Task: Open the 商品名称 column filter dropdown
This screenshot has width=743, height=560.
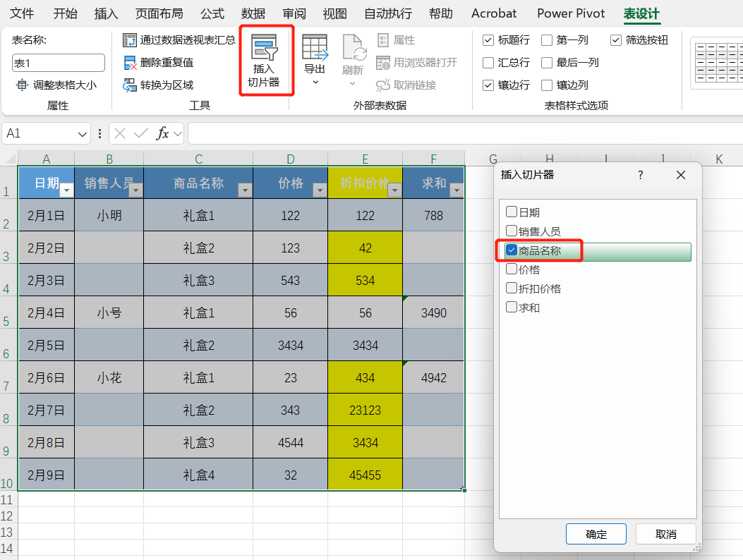Action: click(x=245, y=190)
